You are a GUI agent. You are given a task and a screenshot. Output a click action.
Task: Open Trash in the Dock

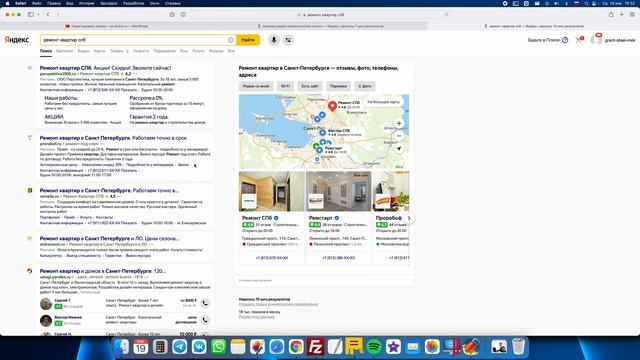coord(518,347)
